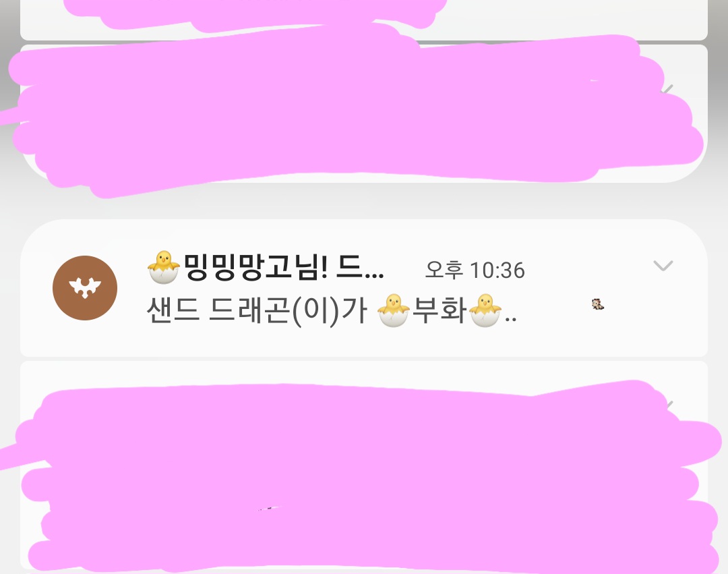Click the truncation dots ending the message
The height and width of the screenshot is (574, 728).
510,319
